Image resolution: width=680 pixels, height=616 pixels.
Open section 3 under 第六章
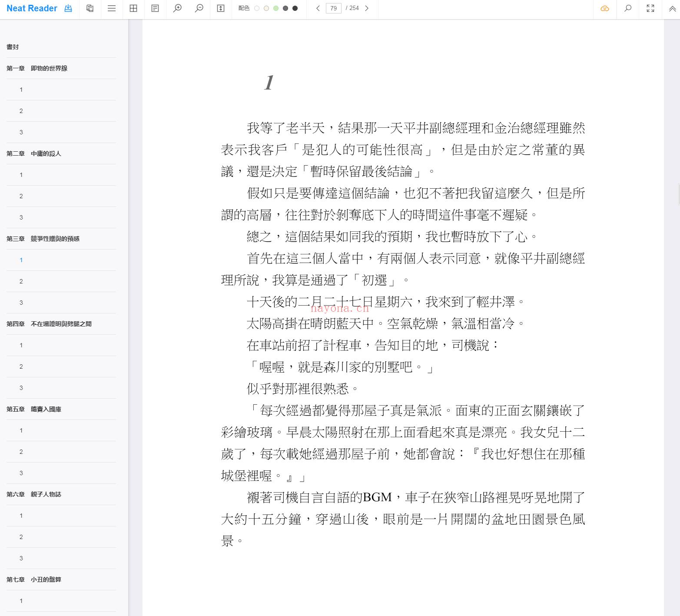61,558
